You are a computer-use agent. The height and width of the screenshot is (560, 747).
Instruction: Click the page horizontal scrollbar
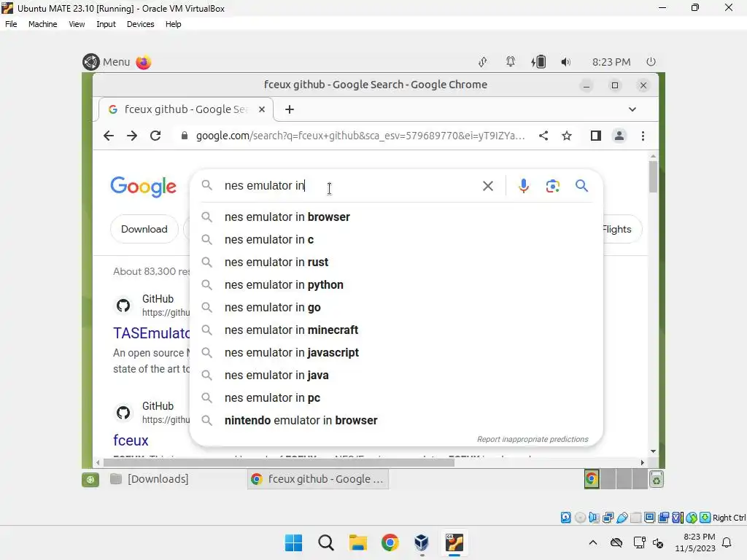click(x=279, y=462)
